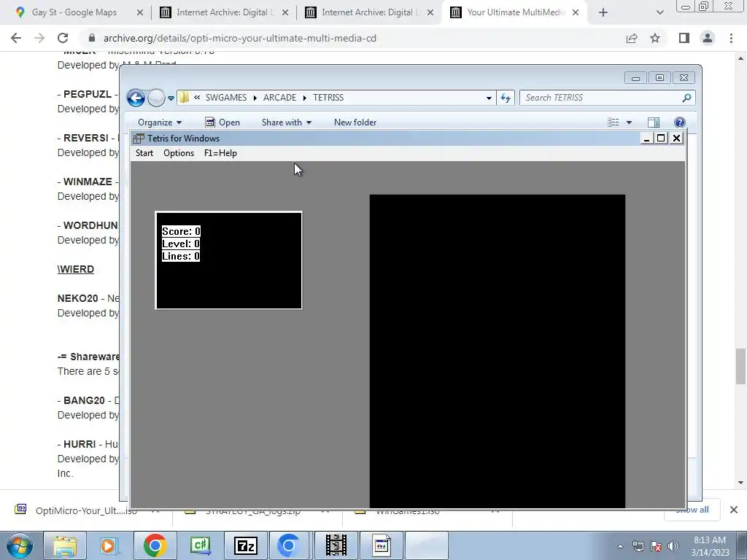Click the Open button in Explorer toolbar
The height and width of the screenshot is (560, 747).
click(x=222, y=122)
